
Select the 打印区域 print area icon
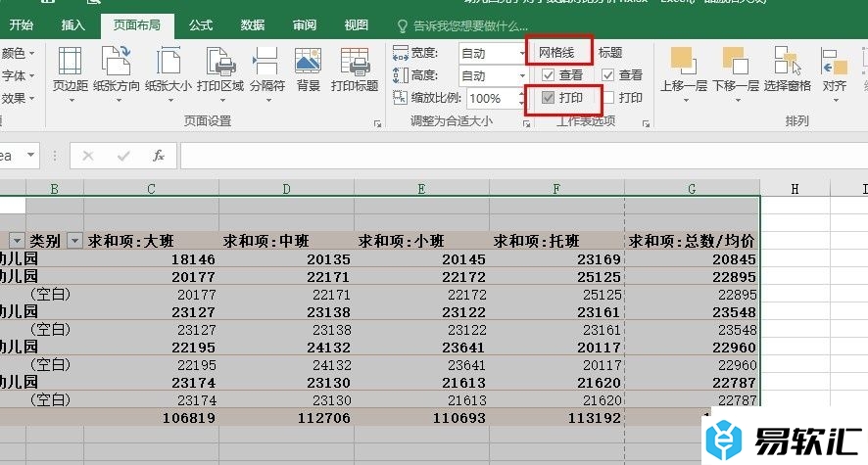pos(220,64)
